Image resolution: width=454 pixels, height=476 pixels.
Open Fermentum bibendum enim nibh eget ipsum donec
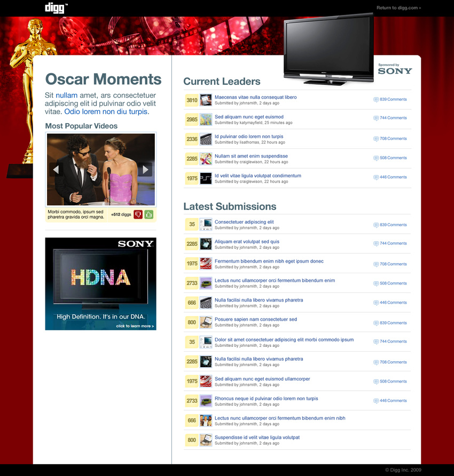click(x=269, y=261)
